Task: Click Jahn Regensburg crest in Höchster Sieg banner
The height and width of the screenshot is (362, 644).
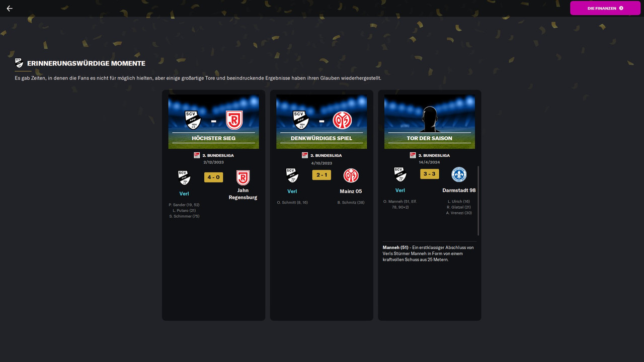Action: tap(234, 121)
